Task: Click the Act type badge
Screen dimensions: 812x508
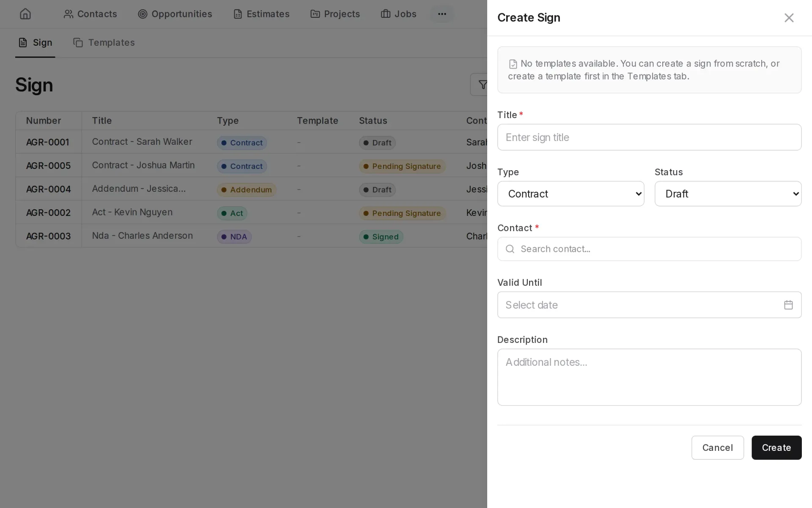Action: (x=232, y=213)
